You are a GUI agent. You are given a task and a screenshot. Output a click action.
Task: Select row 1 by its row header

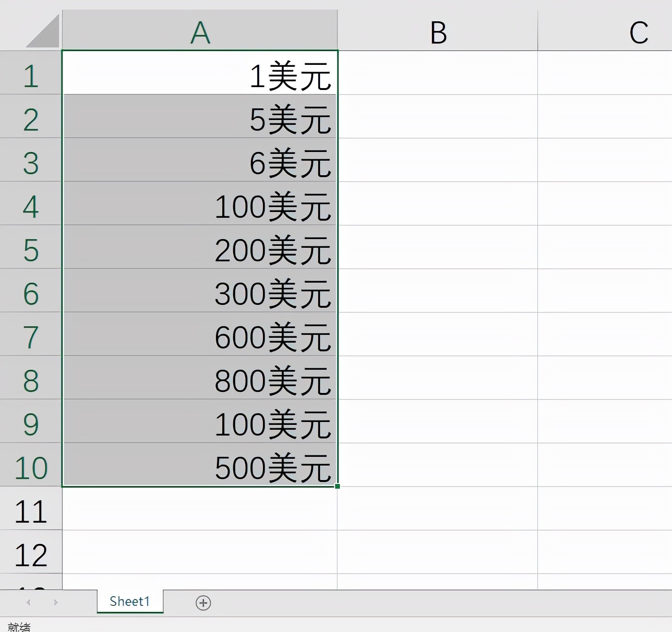(x=31, y=73)
